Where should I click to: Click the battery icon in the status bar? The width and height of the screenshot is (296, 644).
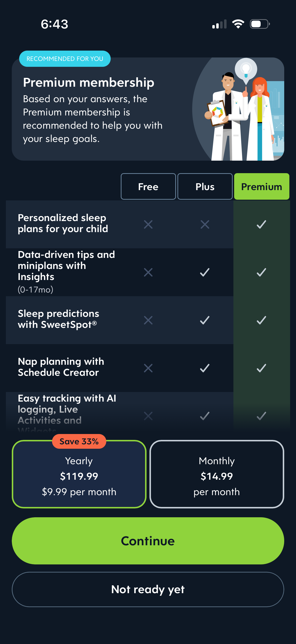click(259, 24)
